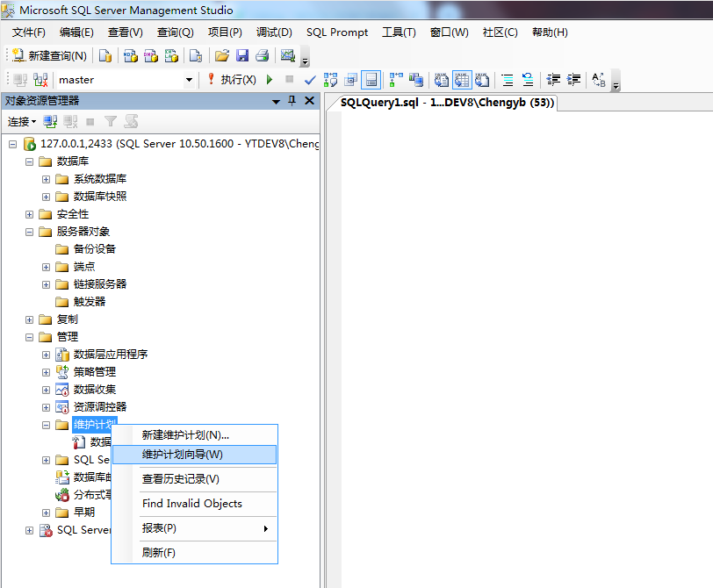Image resolution: width=713 pixels, height=588 pixels.
Task: Open the 对象资源管理器 panel options arrow
Action: (x=276, y=101)
